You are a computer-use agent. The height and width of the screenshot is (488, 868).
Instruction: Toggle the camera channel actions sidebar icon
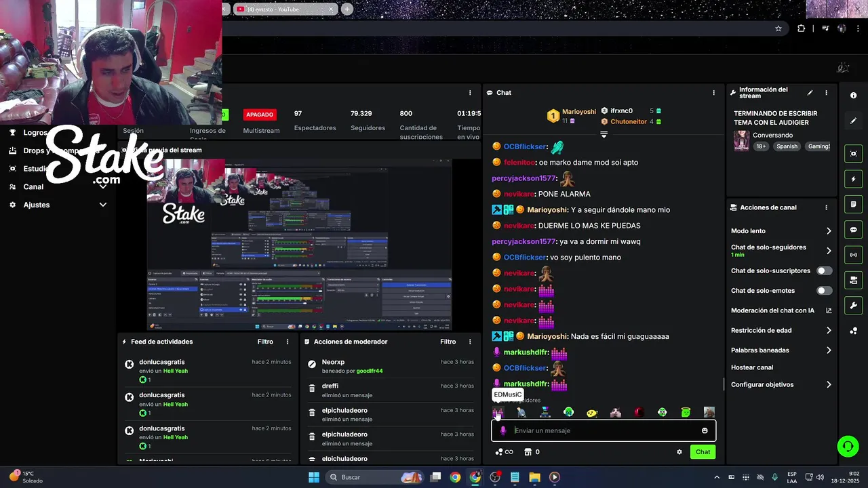853,280
